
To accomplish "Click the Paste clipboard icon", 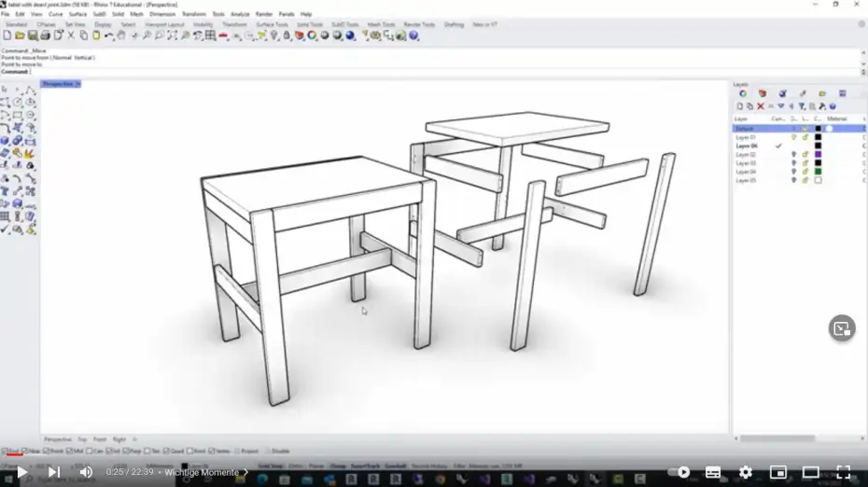I will click(96, 35).
